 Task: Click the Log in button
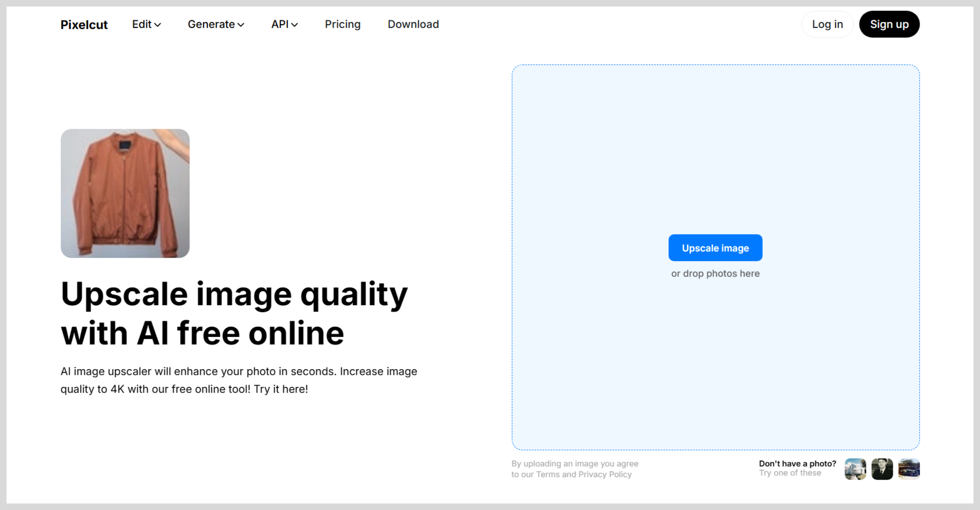coord(827,24)
